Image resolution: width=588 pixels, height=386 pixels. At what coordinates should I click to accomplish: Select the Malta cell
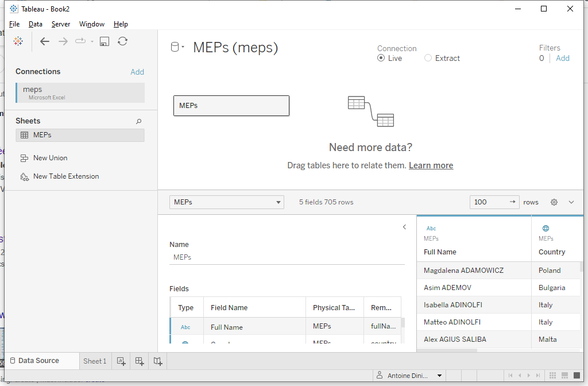point(556,339)
